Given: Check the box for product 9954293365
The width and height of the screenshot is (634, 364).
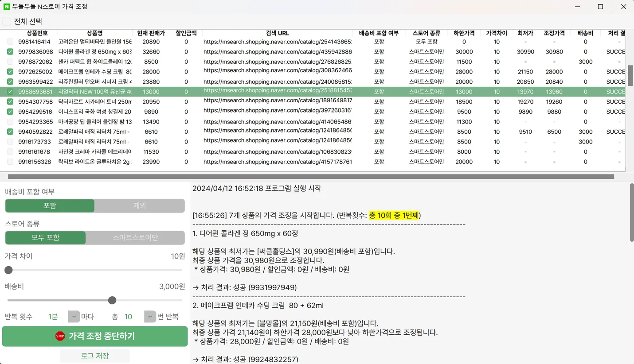Looking at the screenshot, I should [x=10, y=121].
